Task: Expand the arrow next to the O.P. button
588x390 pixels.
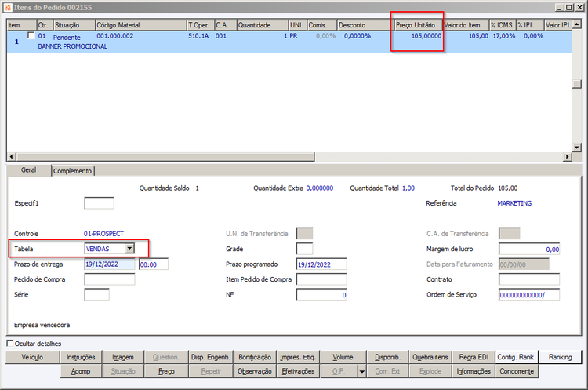Action: click(x=362, y=371)
